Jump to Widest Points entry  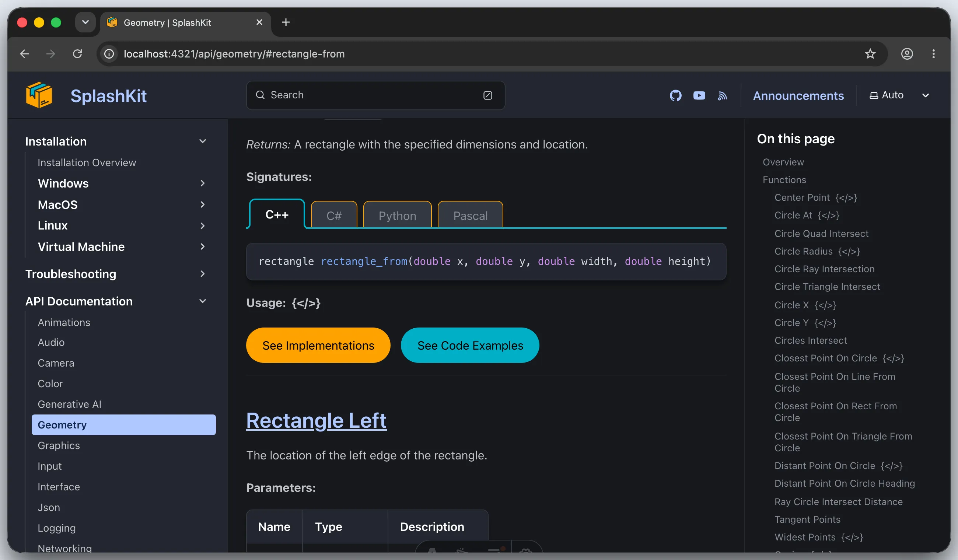pos(818,537)
